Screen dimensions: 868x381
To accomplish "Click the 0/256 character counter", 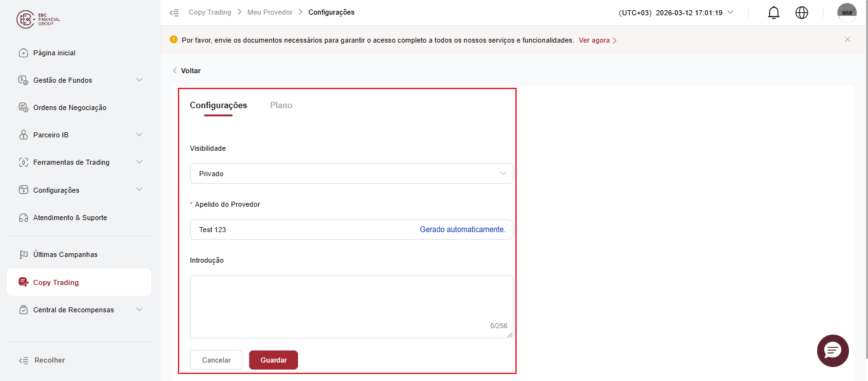I will [x=499, y=326].
